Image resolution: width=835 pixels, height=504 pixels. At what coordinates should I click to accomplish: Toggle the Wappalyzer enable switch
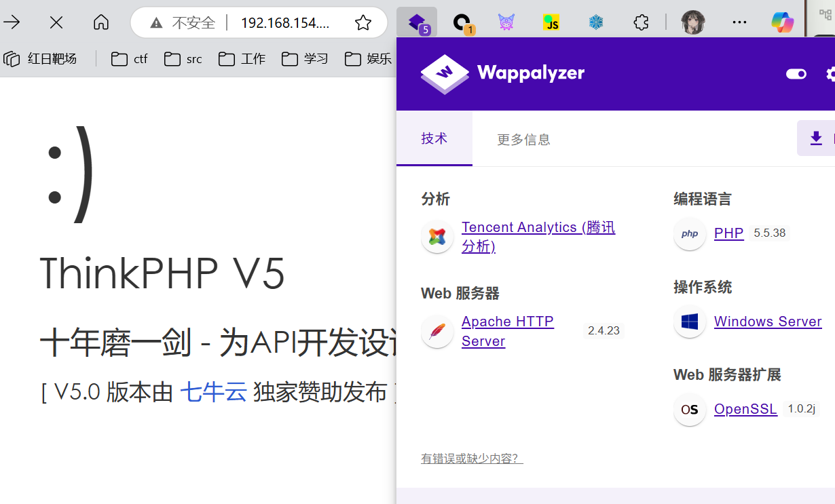point(796,74)
